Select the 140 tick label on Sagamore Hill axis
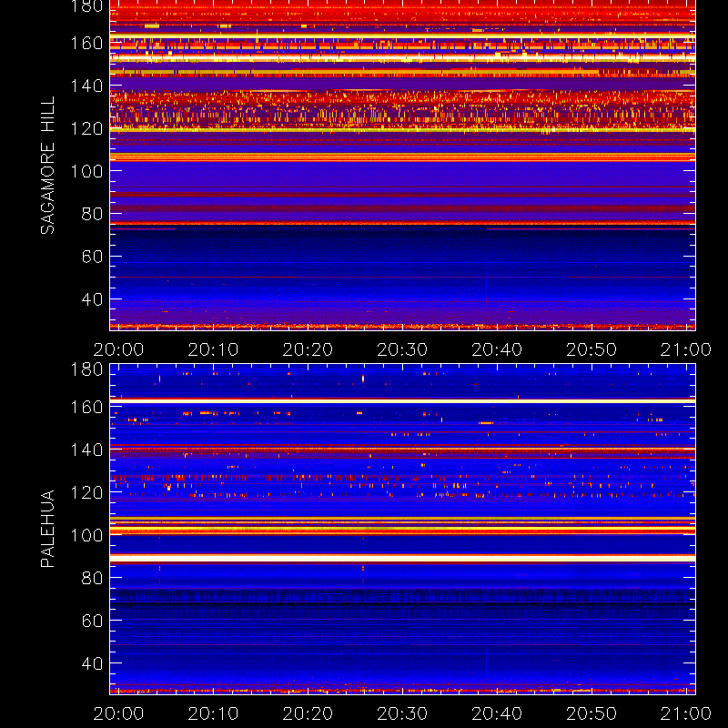This screenshot has height=728, width=728. [x=86, y=86]
